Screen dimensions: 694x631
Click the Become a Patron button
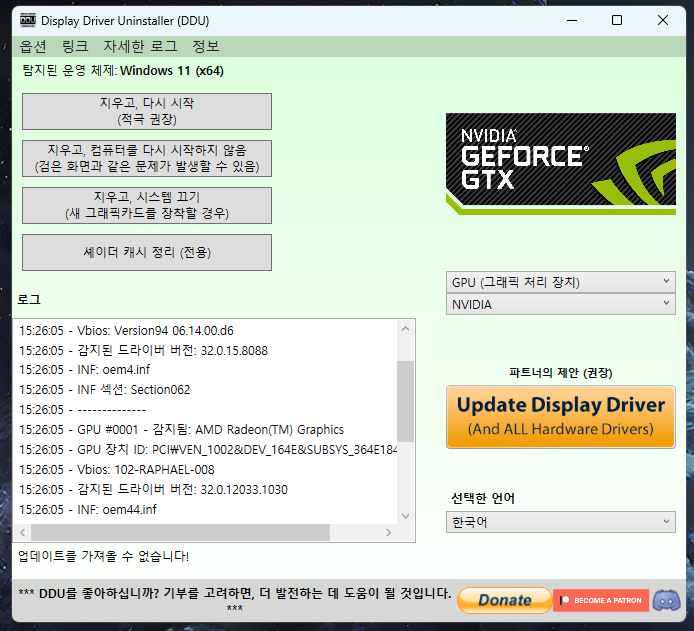pyautogui.click(x=601, y=600)
